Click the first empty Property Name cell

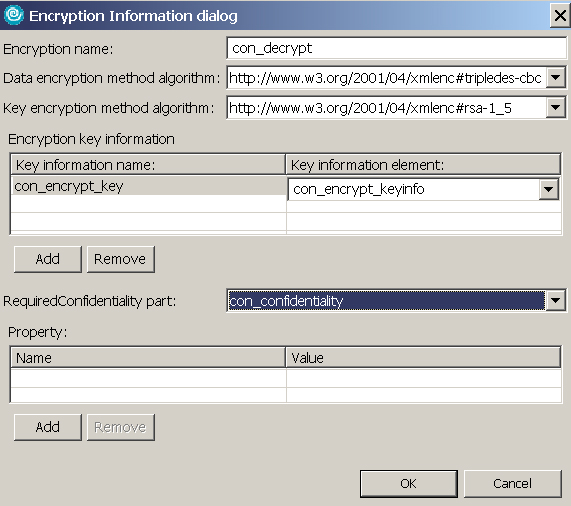pos(149,378)
